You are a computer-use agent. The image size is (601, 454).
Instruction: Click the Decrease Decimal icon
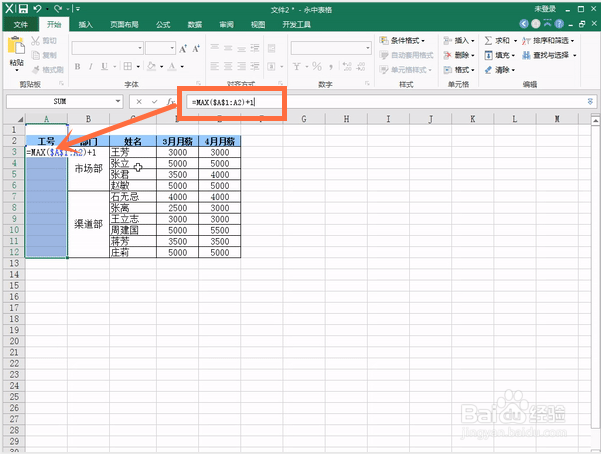coord(361,66)
